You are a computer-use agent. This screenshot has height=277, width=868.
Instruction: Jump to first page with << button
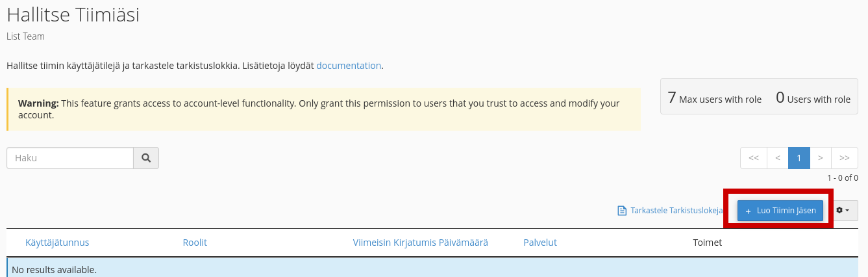[754, 158]
